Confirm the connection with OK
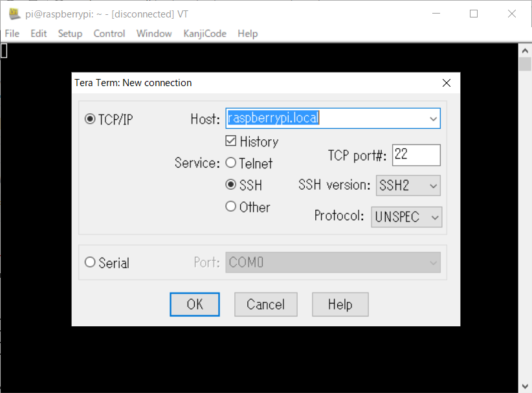 tap(195, 304)
